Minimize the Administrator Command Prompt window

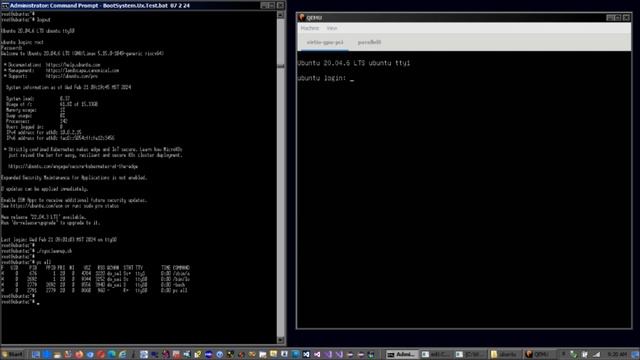[264, 6]
